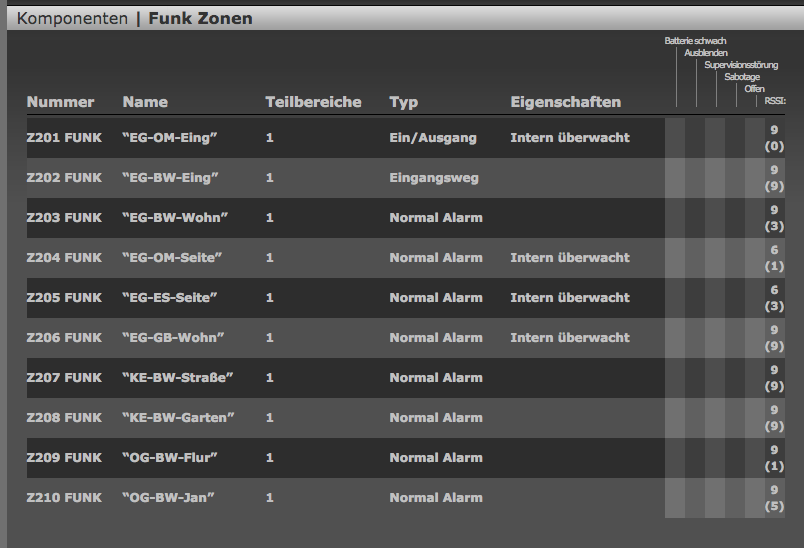This screenshot has width=804, height=548.
Task: Click the Eigenschaften column header
Action: click(x=565, y=102)
